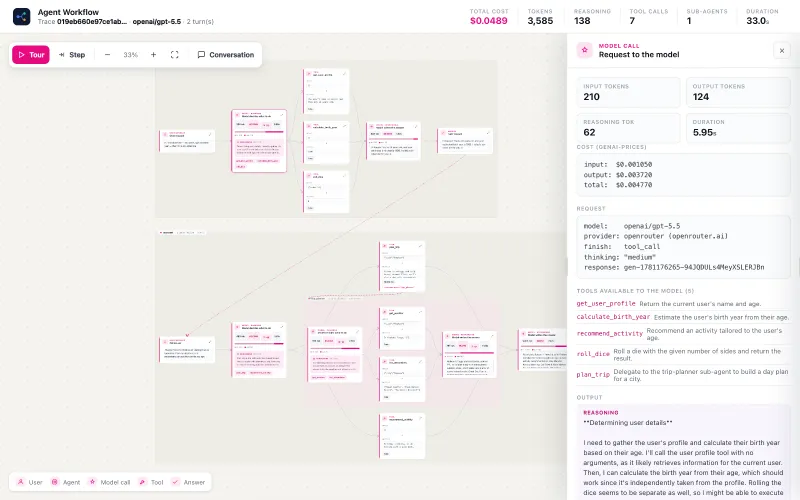Viewport: 800px width, 500px height.
Task: Select the bottom tool node in the upper workflow
Action: [326, 192]
